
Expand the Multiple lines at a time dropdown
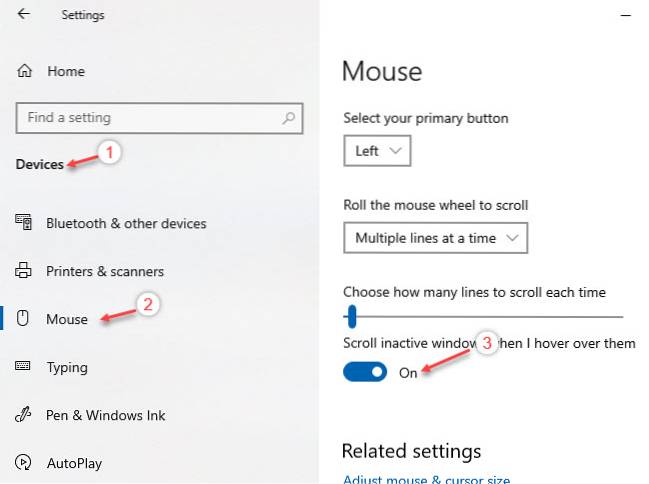coord(435,238)
